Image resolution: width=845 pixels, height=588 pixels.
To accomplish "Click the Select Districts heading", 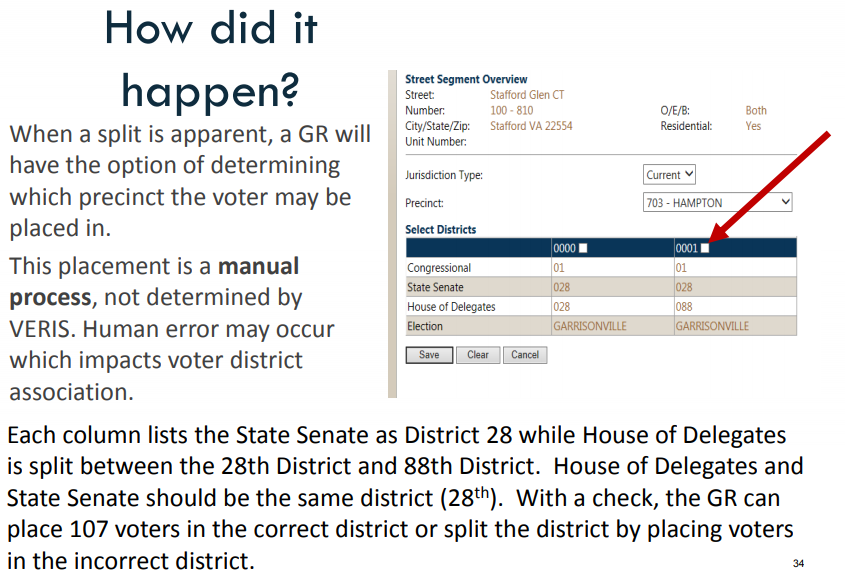I will point(441,230).
